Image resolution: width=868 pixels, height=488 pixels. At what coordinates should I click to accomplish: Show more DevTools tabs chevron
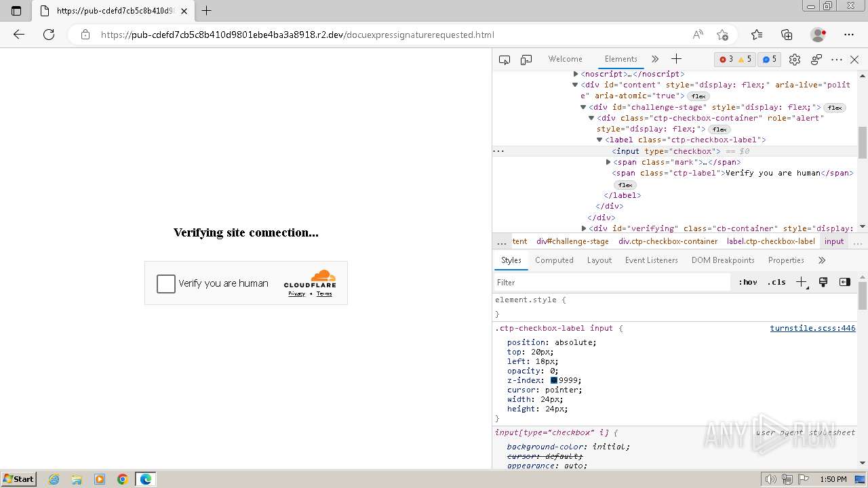point(654,60)
